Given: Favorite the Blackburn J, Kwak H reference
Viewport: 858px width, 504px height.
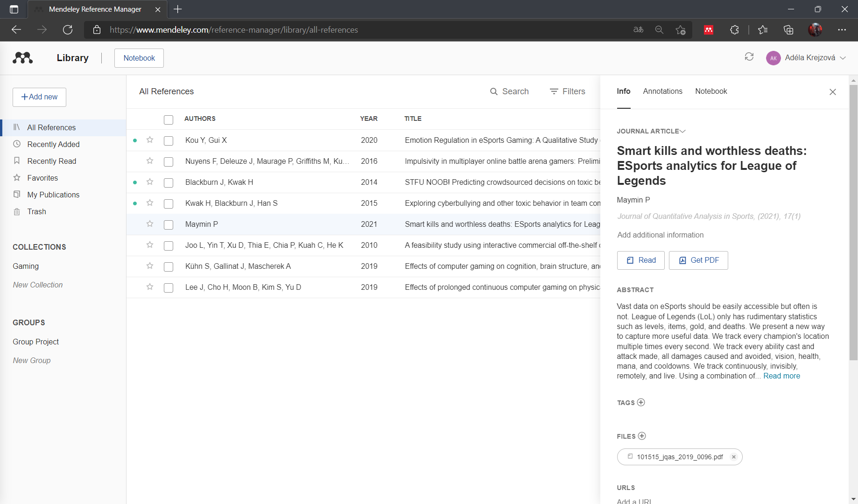Looking at the screenshot, I should [150, 182].
